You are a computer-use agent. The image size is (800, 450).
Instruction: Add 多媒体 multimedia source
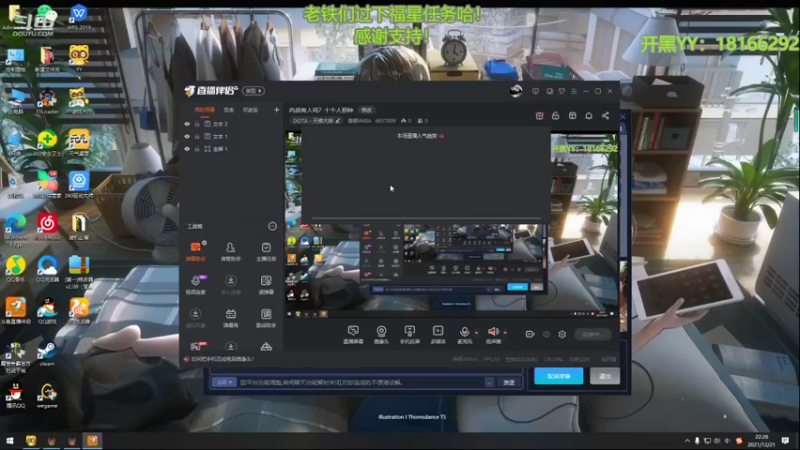438,335
